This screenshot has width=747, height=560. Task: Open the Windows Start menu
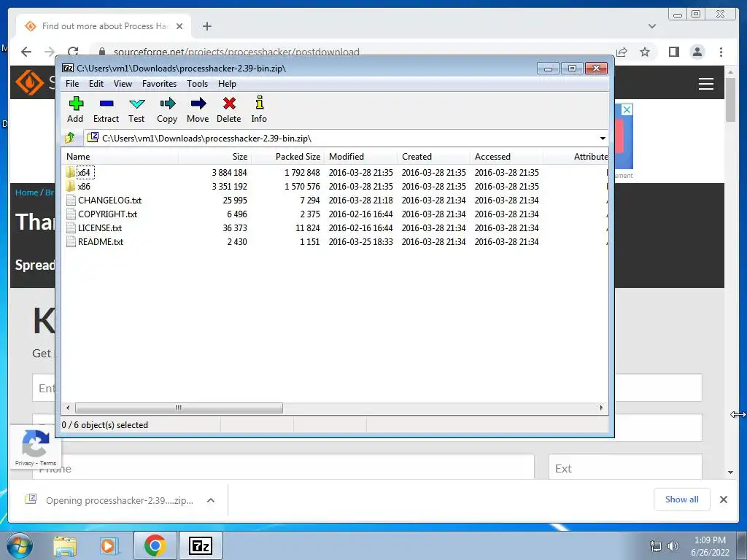[20, 545]
